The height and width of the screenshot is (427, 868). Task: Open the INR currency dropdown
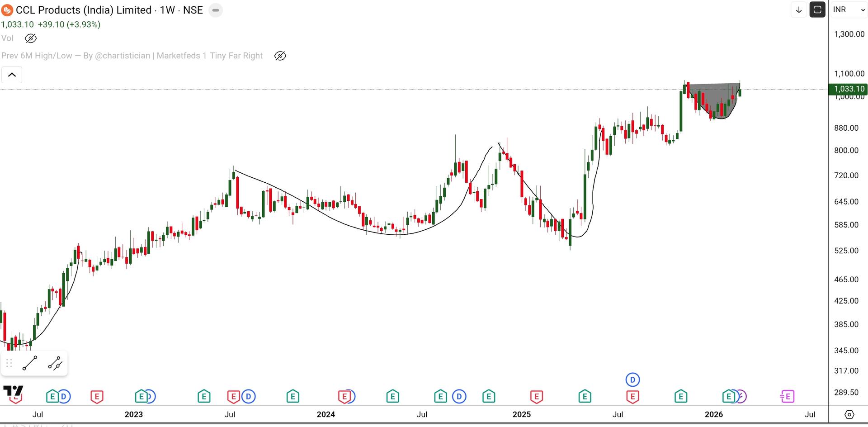point(849,9)
